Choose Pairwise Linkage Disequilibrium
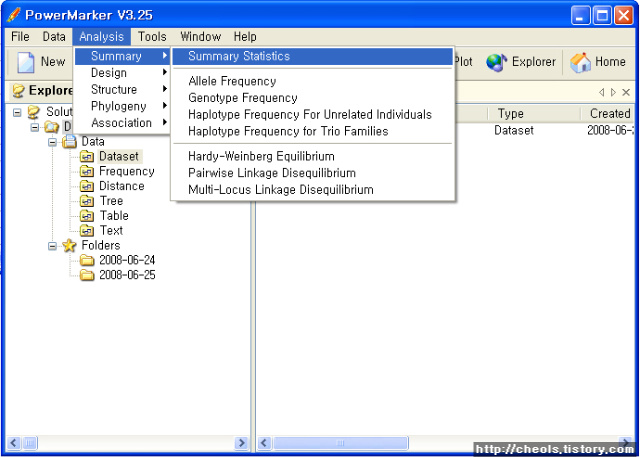This screenshot has width=640, height=457. [x=313, y=173]
